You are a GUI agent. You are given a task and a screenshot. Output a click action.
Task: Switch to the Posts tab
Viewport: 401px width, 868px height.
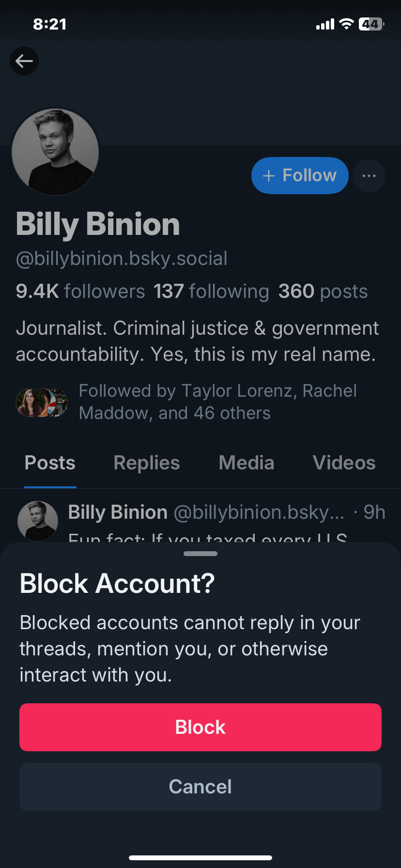[50, 463]
